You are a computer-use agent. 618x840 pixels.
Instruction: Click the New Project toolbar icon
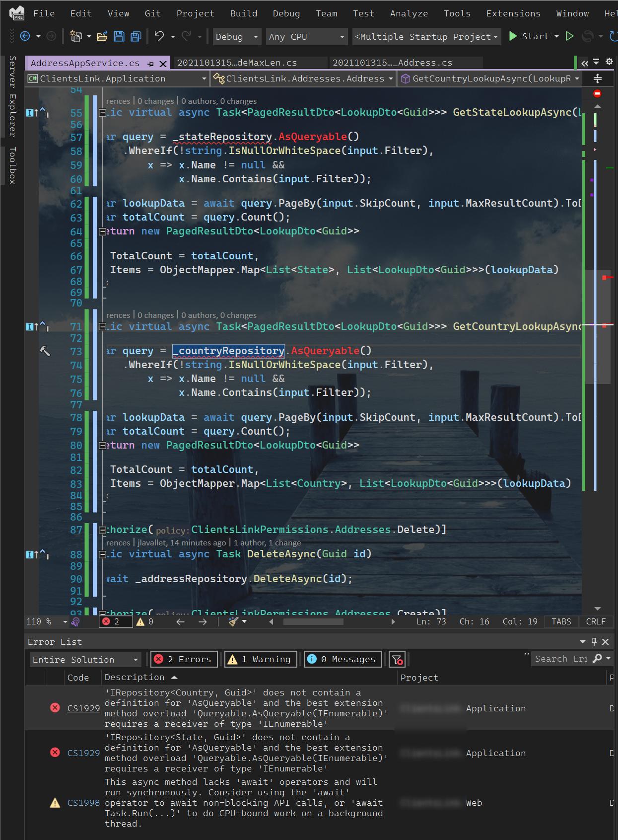tap(76, 36)
